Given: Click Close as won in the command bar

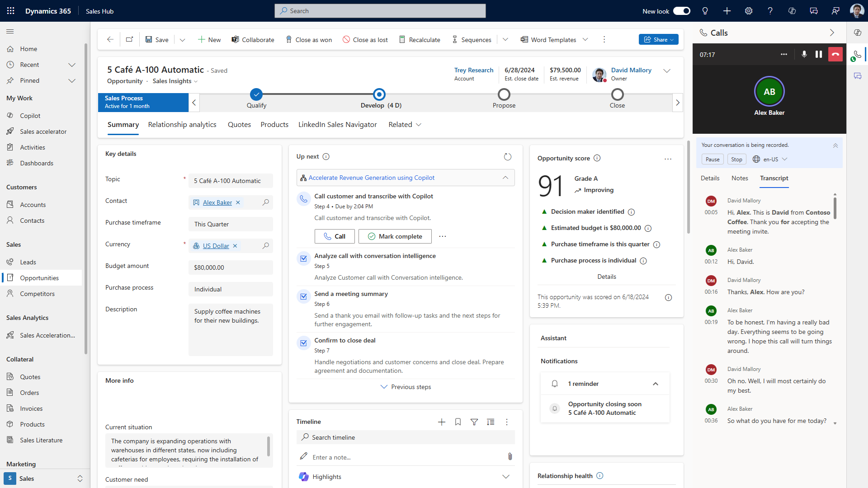Looking at the screenshot, I should point(309,39).
